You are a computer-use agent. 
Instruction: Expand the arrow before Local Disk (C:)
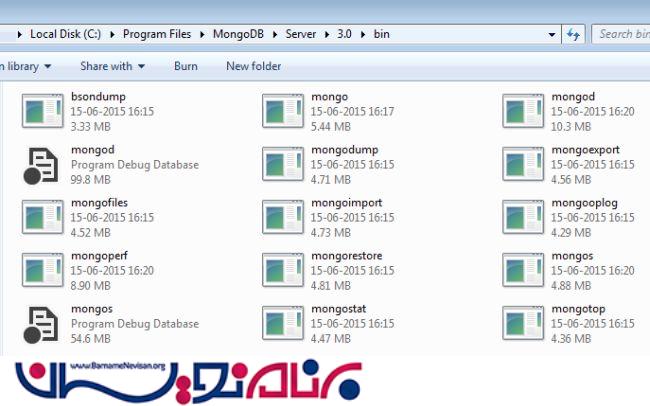point(19,34)
